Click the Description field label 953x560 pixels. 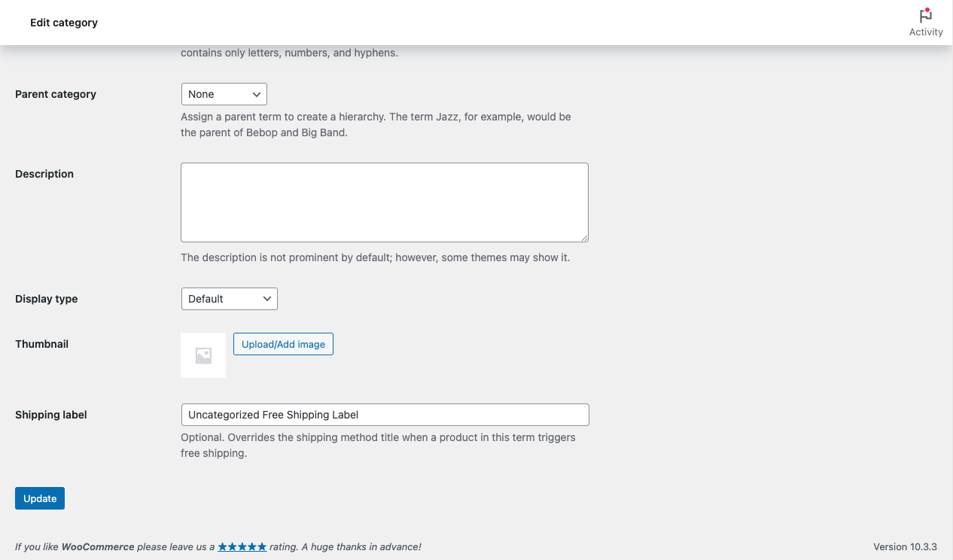click(x=44, y=174)
